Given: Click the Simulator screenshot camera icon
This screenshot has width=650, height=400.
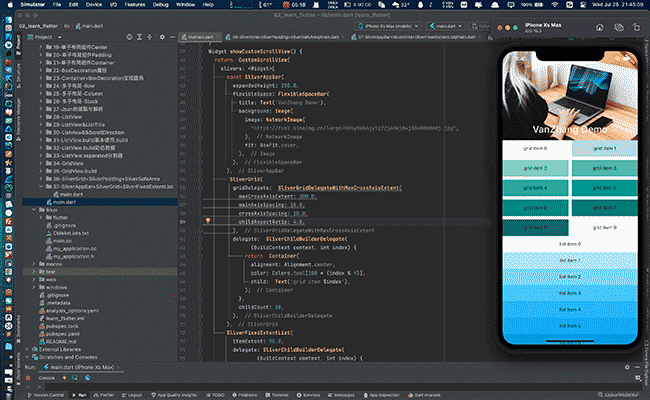Looking at the screenshot, I should pos(618,27).
